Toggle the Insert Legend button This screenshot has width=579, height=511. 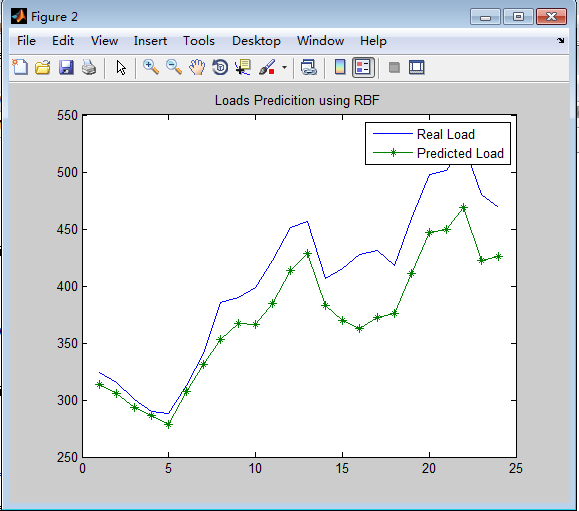click(x=363, y=68)
